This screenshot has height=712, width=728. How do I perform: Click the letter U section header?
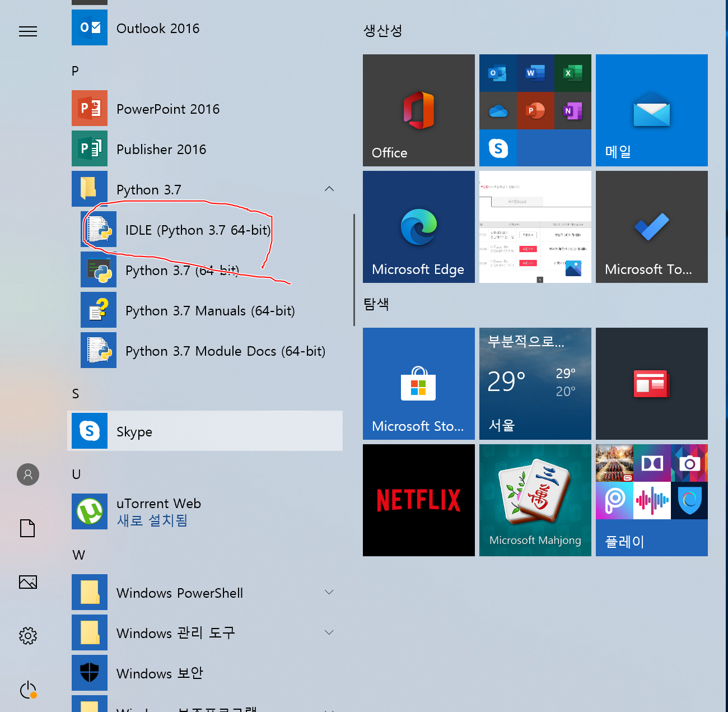(x=76, y=474)
